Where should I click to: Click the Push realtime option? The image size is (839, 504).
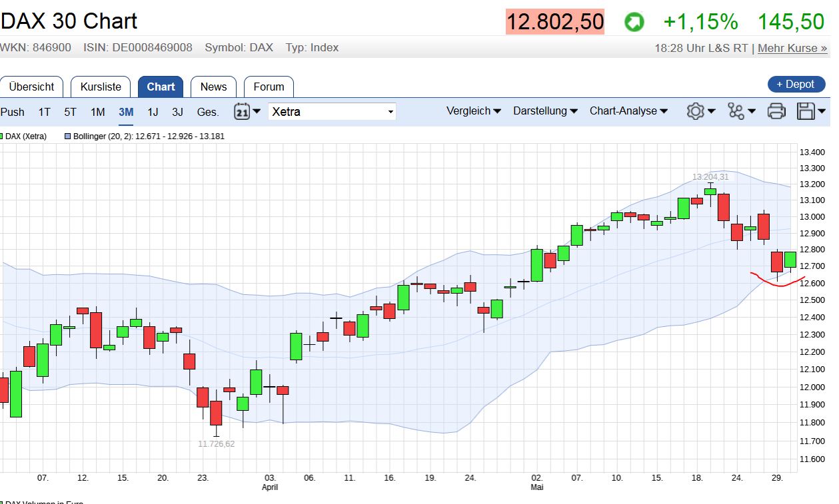point(13,112)
